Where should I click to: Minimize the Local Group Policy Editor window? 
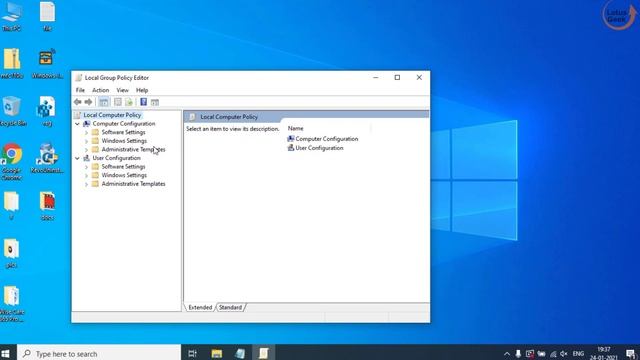point(376,78)
